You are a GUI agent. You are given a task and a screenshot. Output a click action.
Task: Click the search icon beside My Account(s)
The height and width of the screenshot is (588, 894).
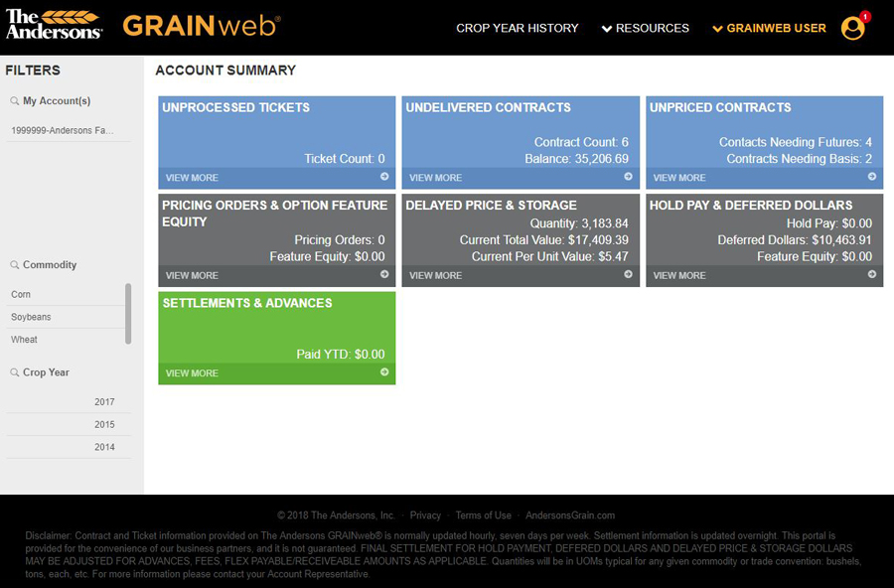[14, 101]
